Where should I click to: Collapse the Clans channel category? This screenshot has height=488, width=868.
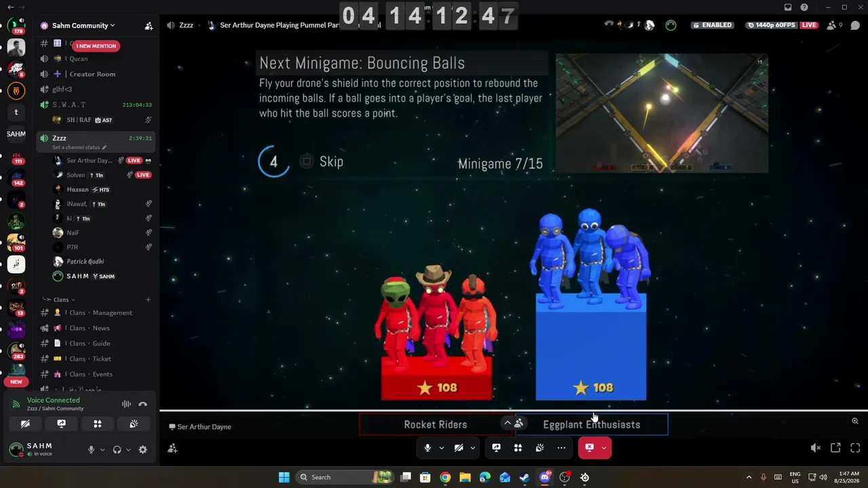click(63, 300)
